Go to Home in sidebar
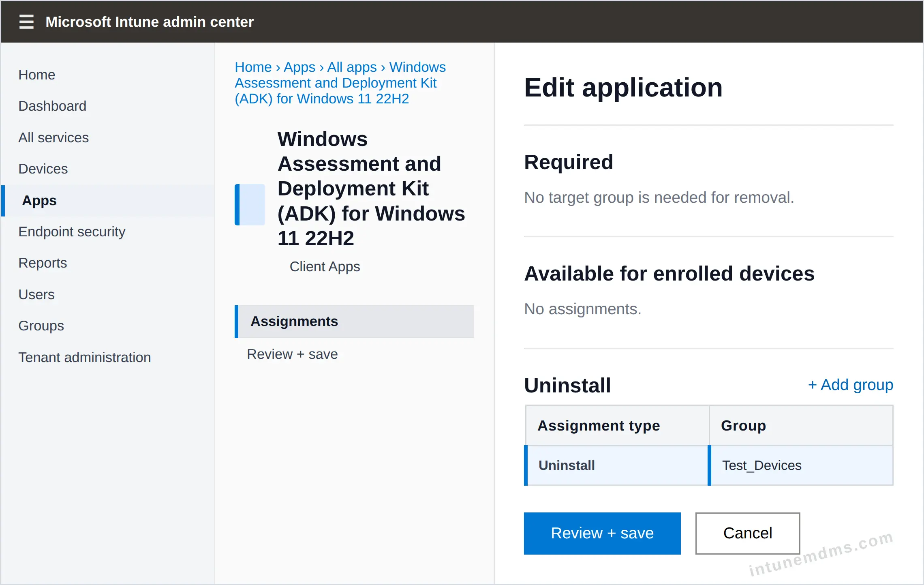Viewport: 924px width, 585px height. coord(37,75)
